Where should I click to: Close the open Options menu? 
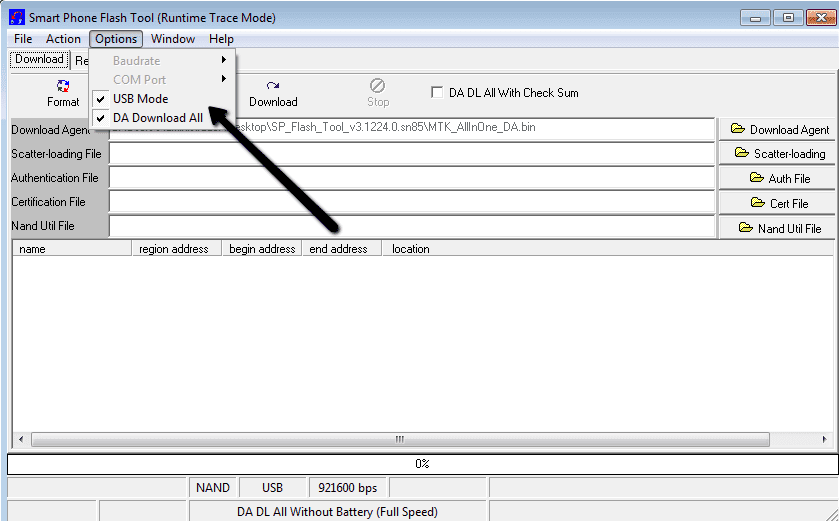[116, 39]
